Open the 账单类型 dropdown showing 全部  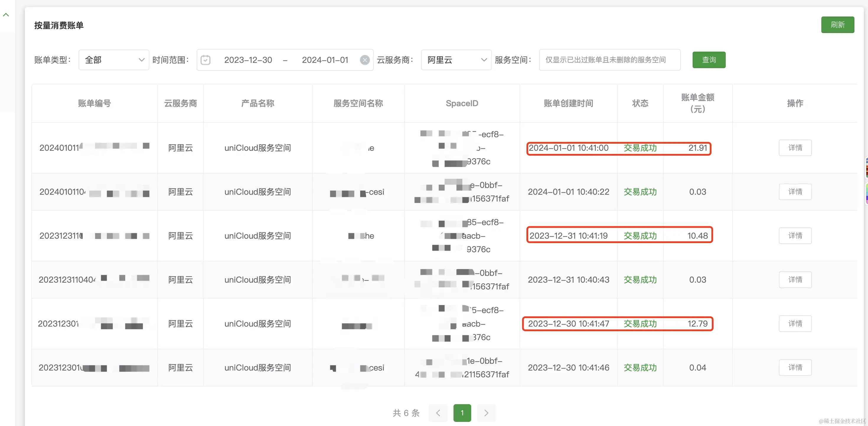pyautogui.click(x=114, y=60)
